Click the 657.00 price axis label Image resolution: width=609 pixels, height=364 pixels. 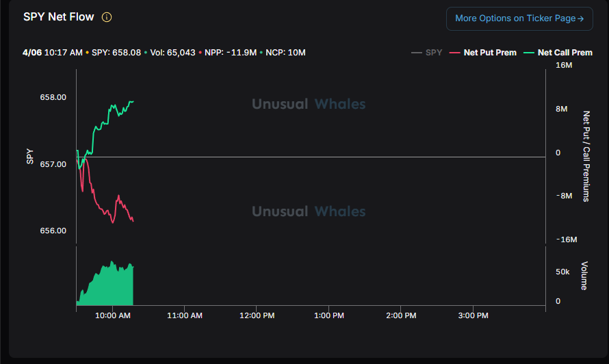tap(53, 164)
